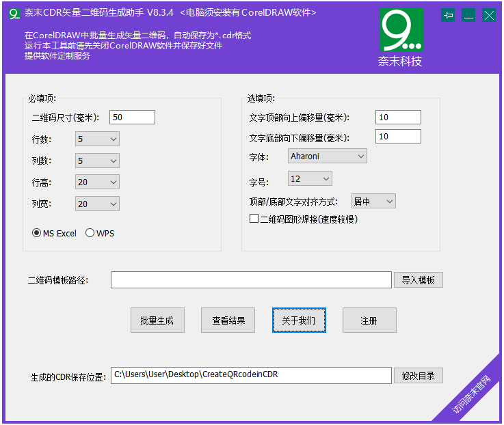Image resolution: width=504 pixels, height=425 pixels.
Task: Select the WPS radio button
Action: point(90,233)
